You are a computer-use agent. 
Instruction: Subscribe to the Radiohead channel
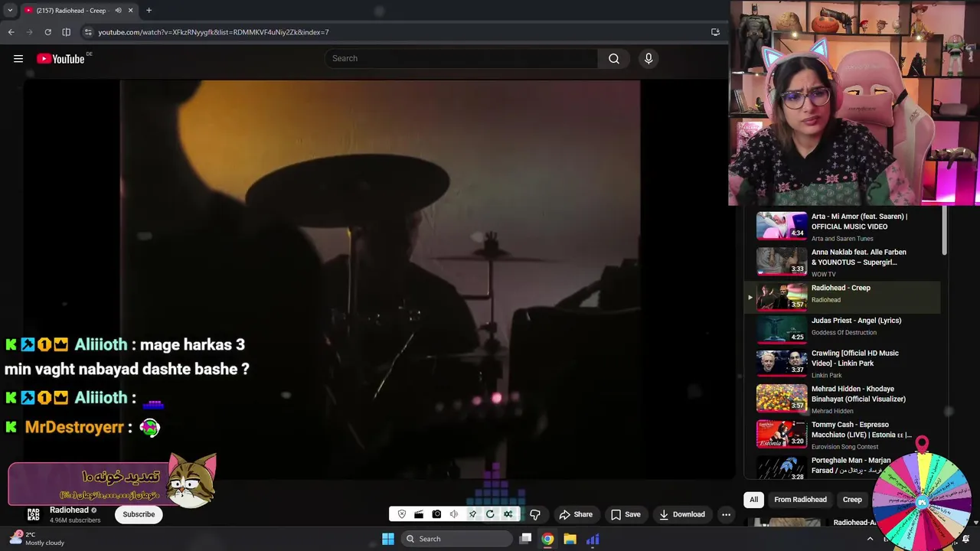tap(139, 514)
